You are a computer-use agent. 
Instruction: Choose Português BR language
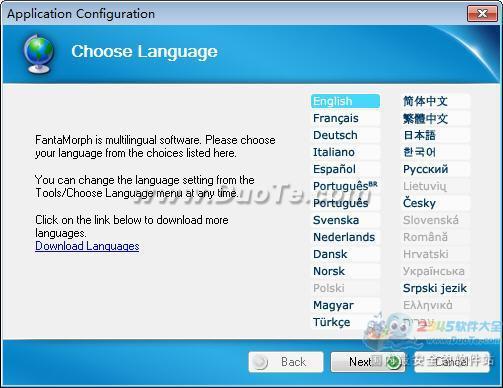click(x=345, y=186)
